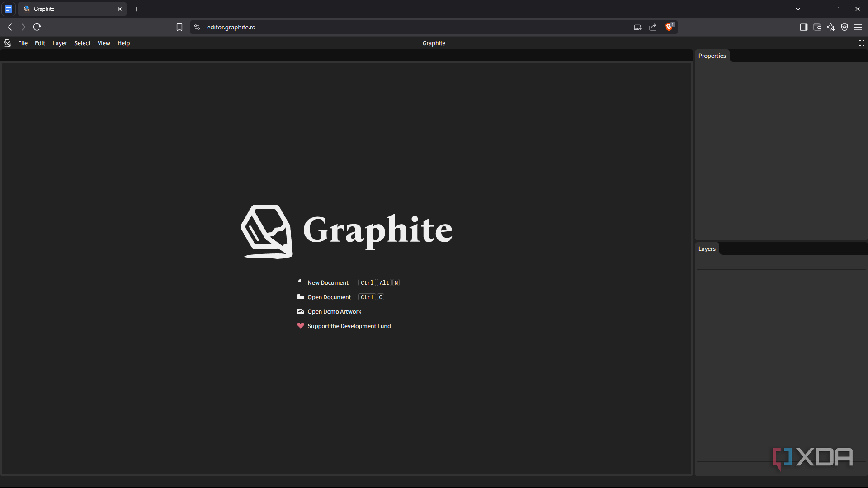Open Brave VPN icon
Image resolution: width=868 pixels, height=488 pixels.
844,27
